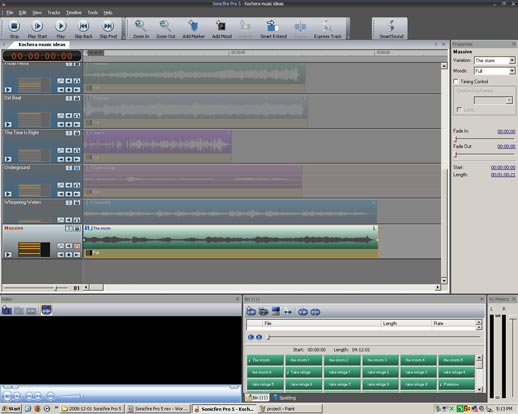Open the File menu
Image resolution: width=518 pixels, height=414 pixels.
coord(10,13)
